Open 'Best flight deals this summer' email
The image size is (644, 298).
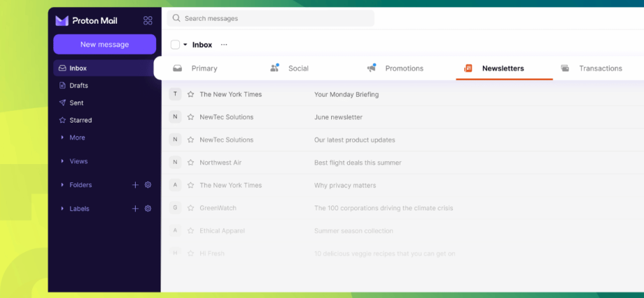click(358, 163)
